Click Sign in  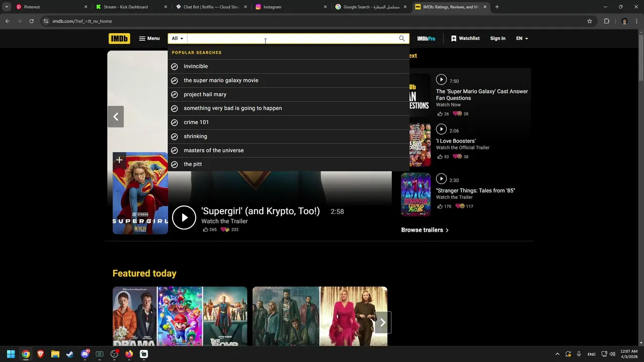tap(498, 38)
